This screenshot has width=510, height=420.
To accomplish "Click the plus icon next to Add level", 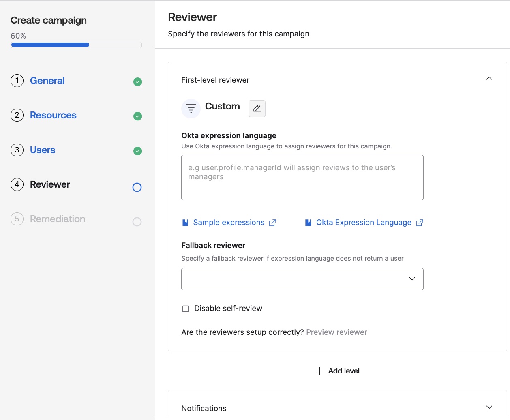I will tap(319, 371).
